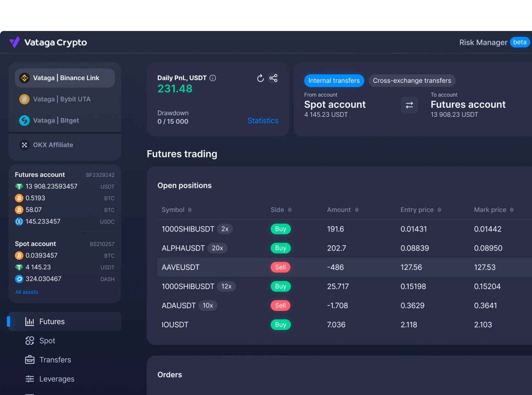Image resolution: width=532 pixels, height=395 pixels.
Task: Switch to Internal transfers tab
Action: pos(334,81)
